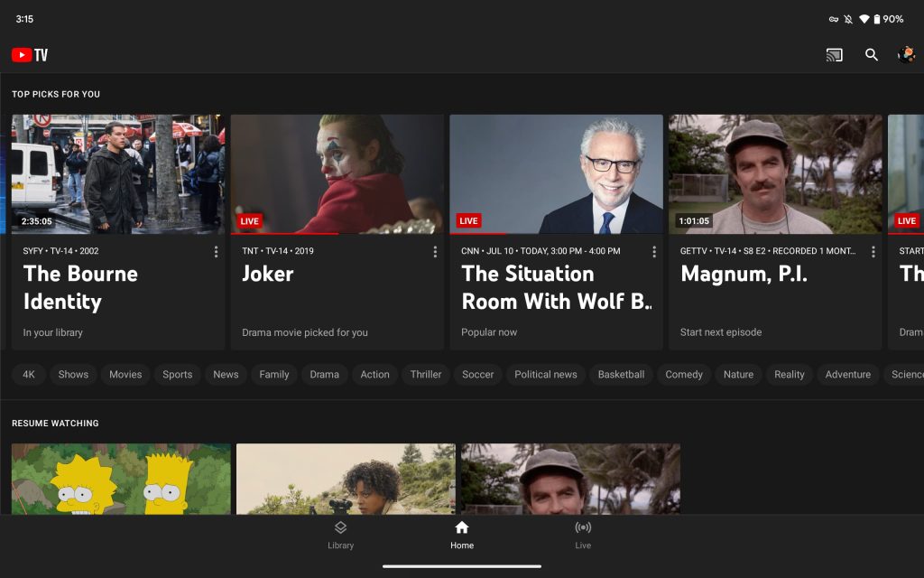Select the Home tab
This screenshot has height=578, width=924.
[461, 535]
